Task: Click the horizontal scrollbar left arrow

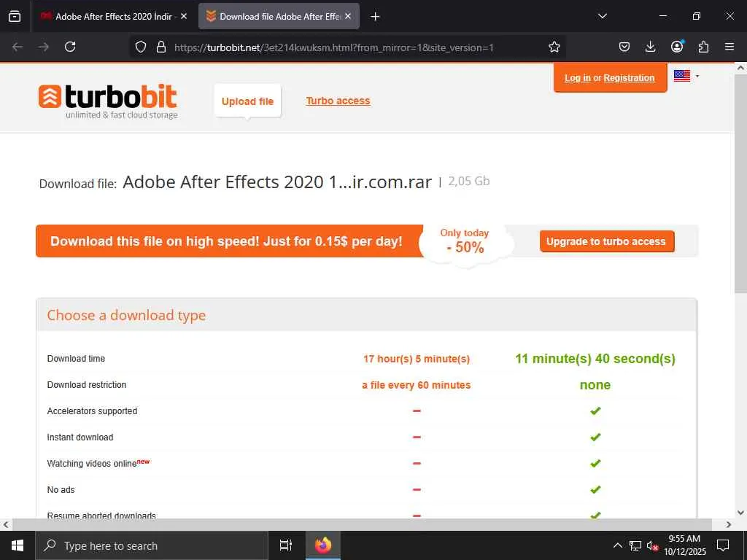Action: [x=6, y=525]
